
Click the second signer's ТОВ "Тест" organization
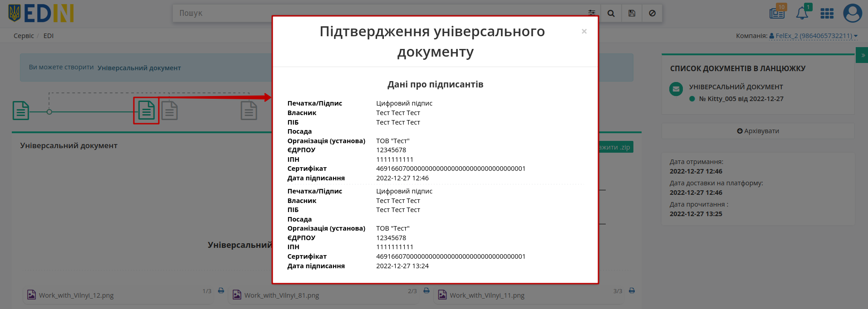pyautogui.click(x=393, y=228)
